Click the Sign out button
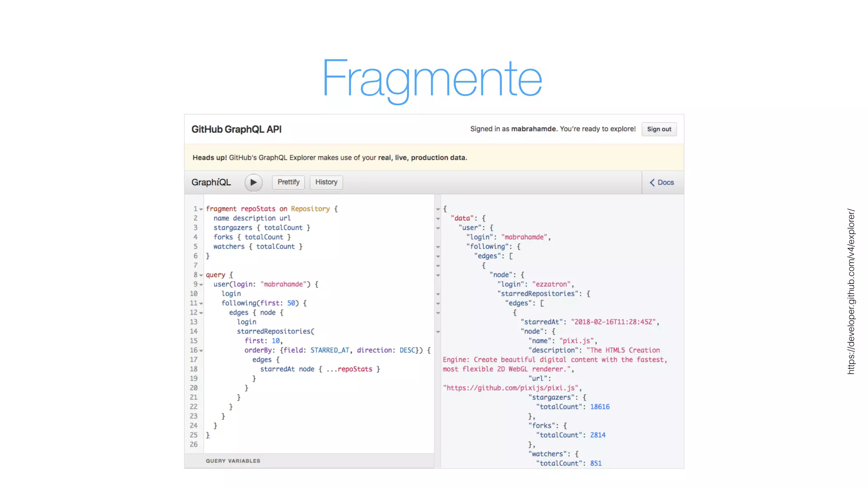The width and height of the screenshot is (868, 488). [659, 129]
